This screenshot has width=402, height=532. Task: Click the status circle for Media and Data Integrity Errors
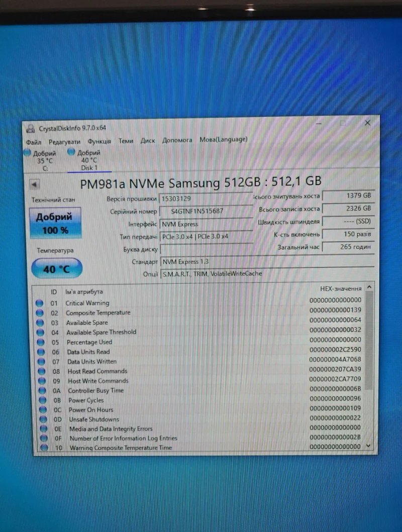point(44,429)
